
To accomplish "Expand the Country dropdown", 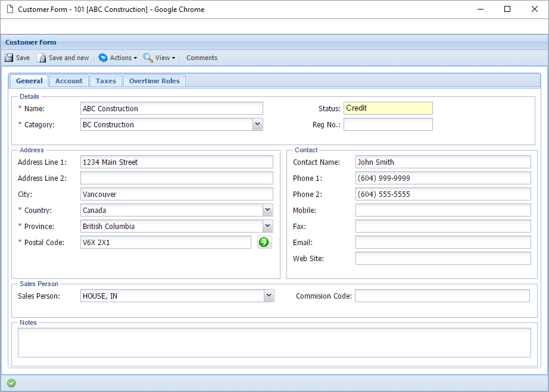I will click(268, 210).
